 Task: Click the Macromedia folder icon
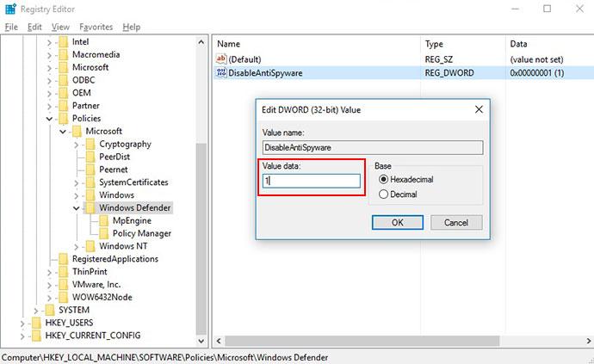point(64,54)
